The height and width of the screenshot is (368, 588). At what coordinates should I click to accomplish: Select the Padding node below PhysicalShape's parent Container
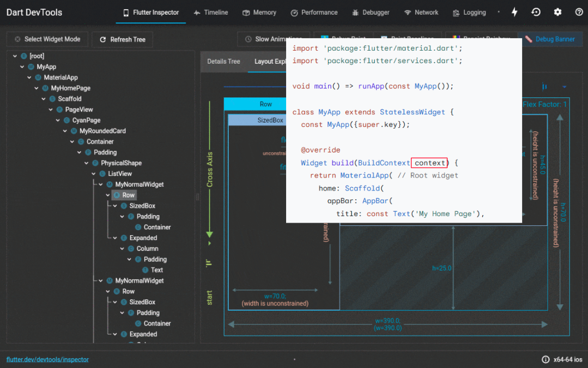coord(105,152)
